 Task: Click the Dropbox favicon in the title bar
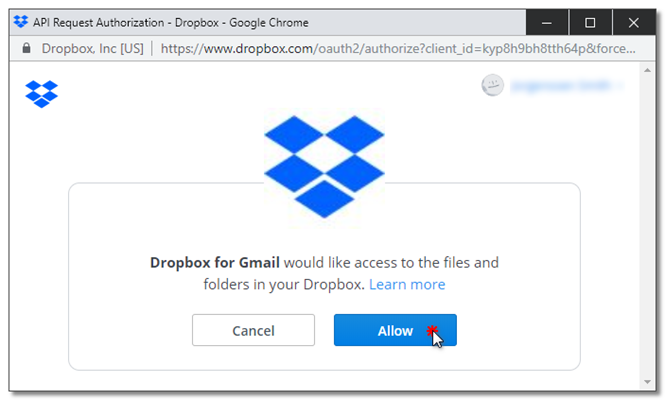(21, 22)
